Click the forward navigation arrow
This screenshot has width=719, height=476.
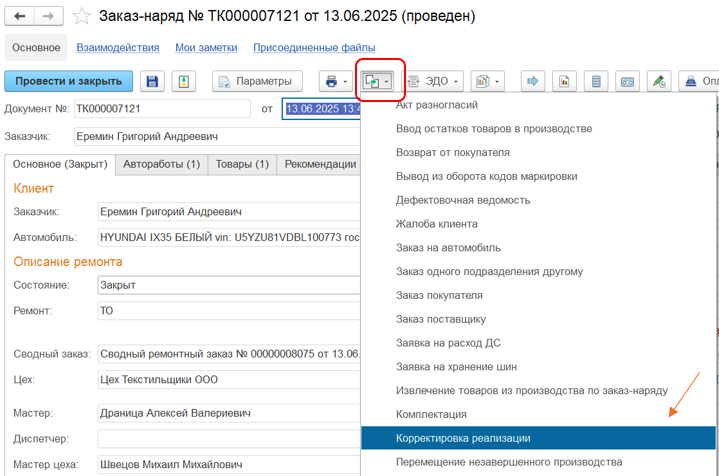pos(48,17)
